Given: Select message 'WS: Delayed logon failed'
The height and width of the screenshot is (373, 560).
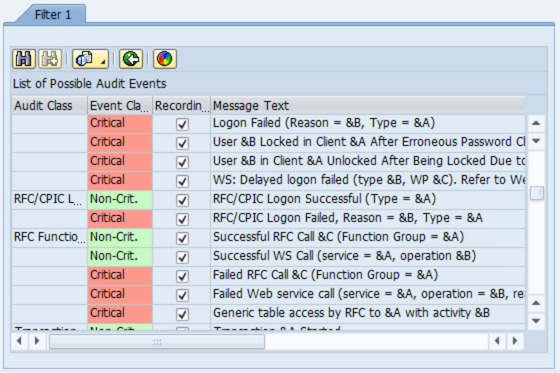Looking at the screenshot, I should click(369, 180).
